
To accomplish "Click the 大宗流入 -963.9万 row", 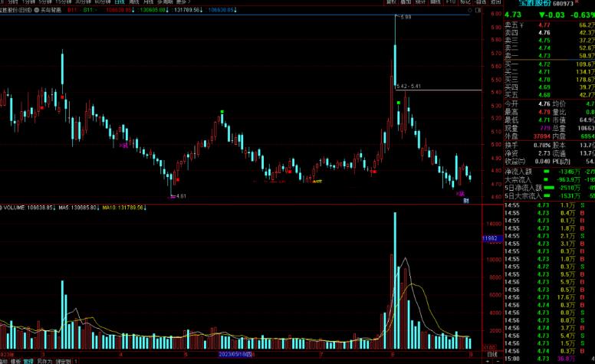I will click(x=550, y=180).
